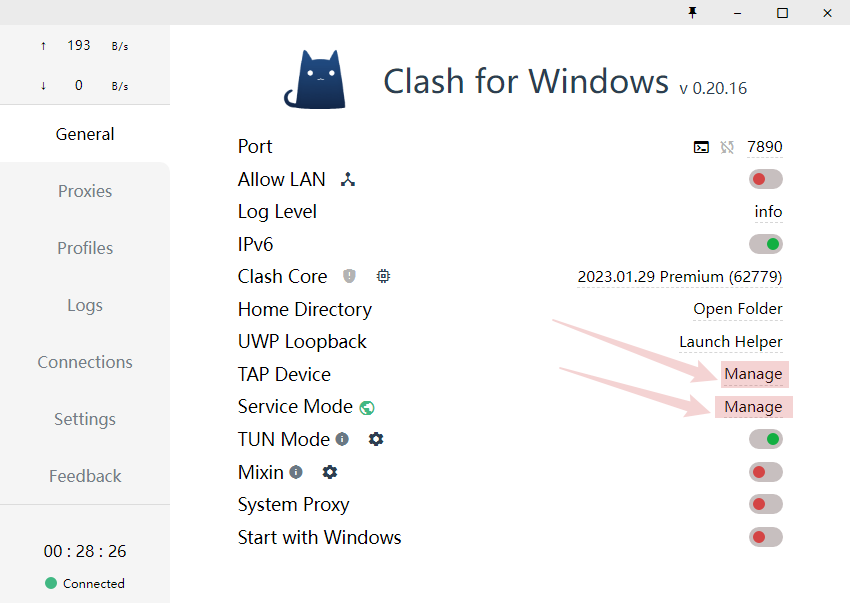Show network interfaces icon beside Allow LAN

pyautogui.click(x=347, y=179)
